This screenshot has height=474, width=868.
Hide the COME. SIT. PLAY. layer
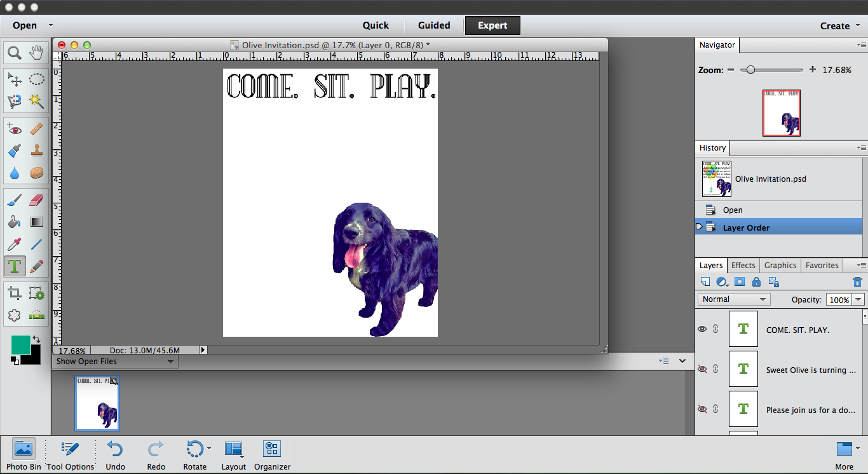click(x=702, y=329)
